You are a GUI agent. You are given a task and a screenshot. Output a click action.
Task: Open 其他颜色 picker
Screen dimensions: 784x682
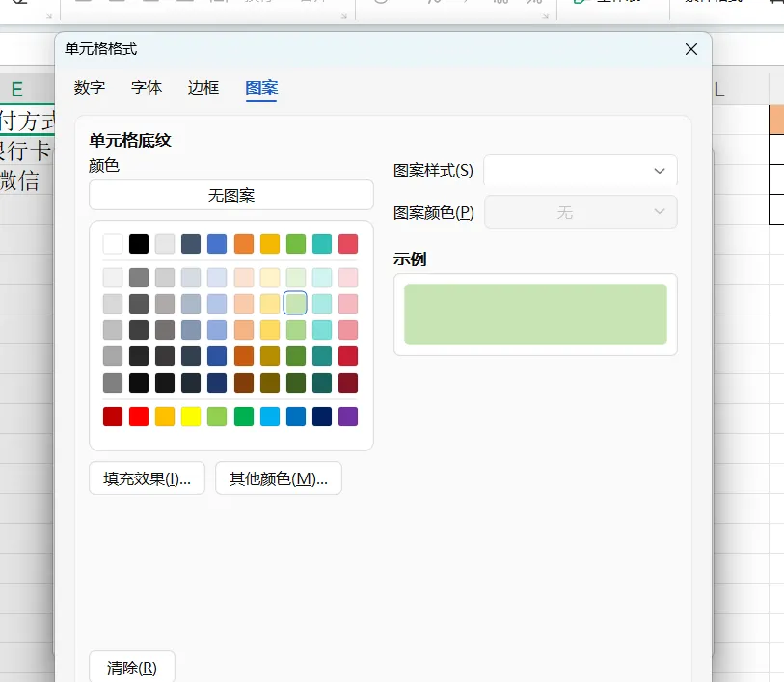279,478
